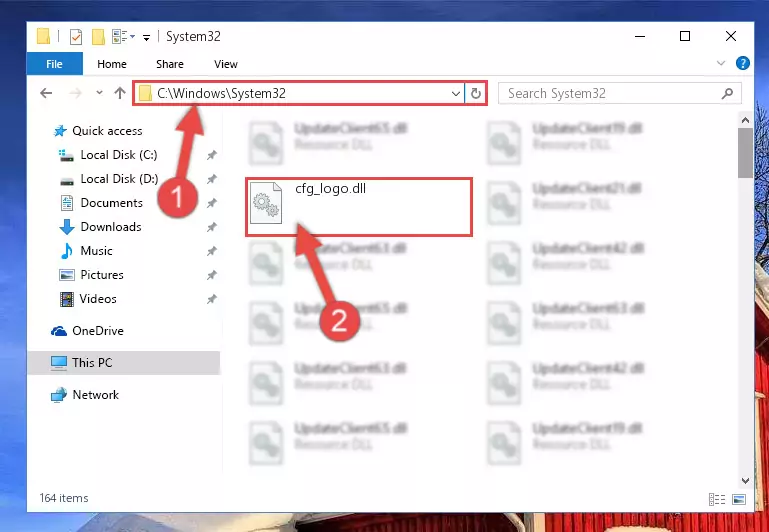Open Local Disk (D:) in sidebar
769x532 pixels.
pos(119,179)
